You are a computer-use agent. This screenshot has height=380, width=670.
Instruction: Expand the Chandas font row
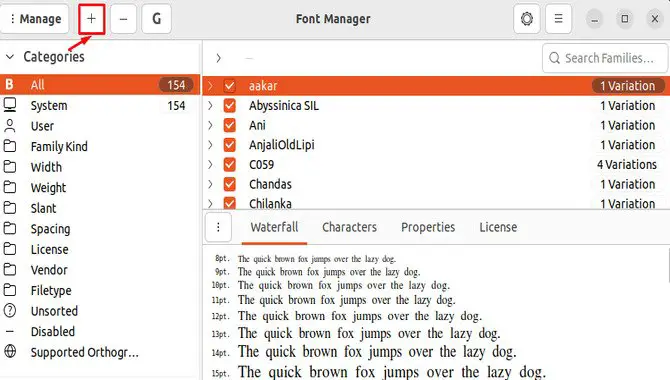(210, 184)
